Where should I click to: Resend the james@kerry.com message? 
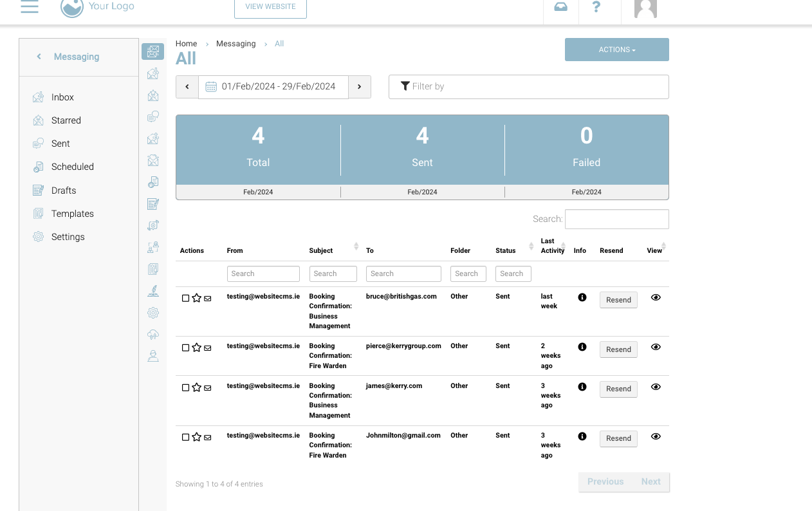[x=618, y=389]
